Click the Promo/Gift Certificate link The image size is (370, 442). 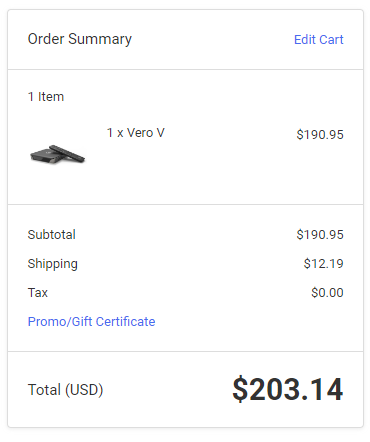pos(91,322)
